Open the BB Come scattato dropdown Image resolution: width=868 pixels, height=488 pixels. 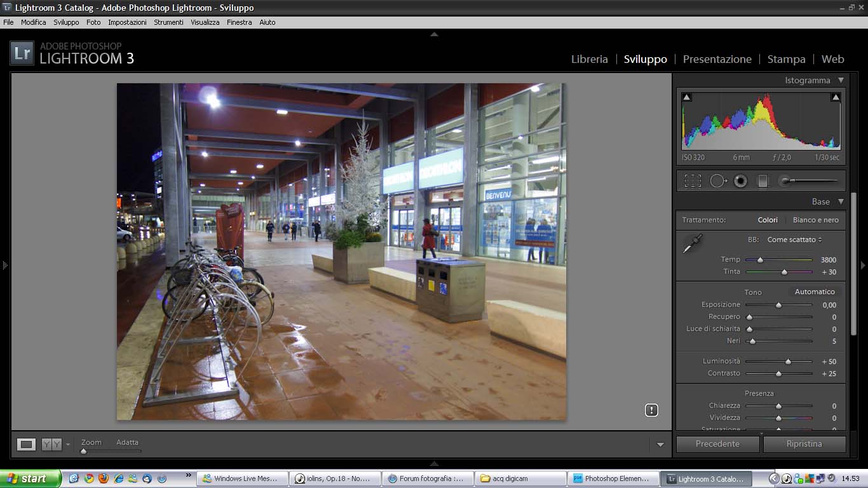(794, 240)
